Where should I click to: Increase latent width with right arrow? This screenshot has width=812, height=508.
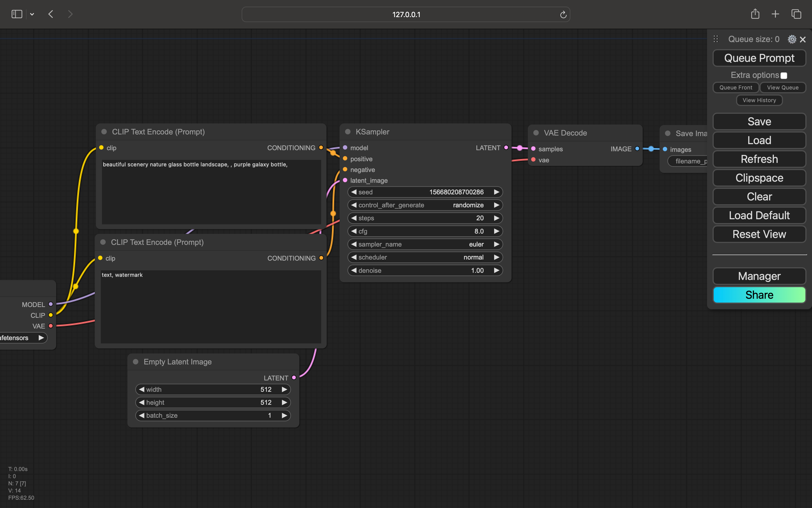click(284, 389)
